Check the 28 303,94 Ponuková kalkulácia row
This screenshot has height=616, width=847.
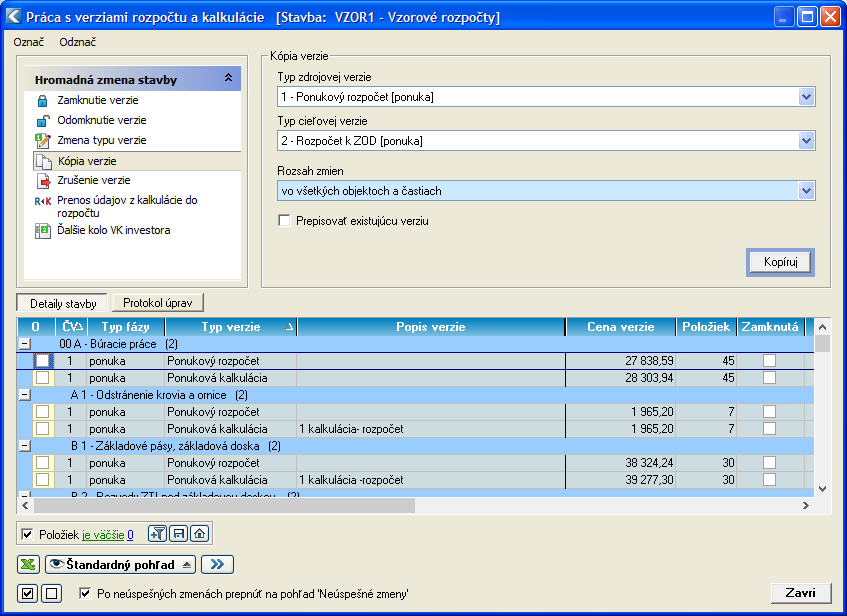click(42, 378)
